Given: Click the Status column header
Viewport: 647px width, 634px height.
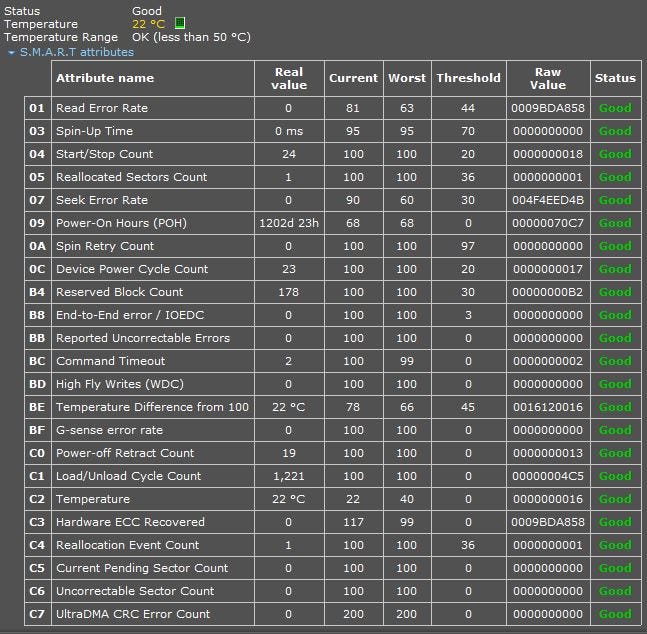Looking at the screenshot, I should tap(615, 78).
